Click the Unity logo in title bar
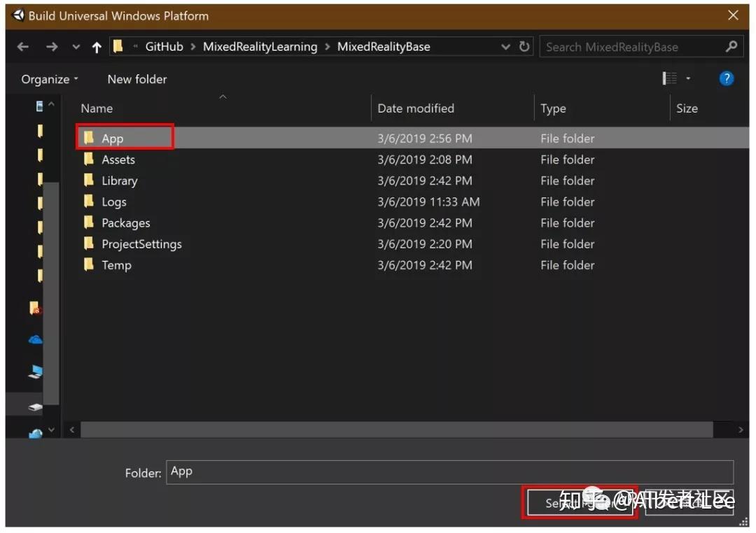This screenshot has height=533, width=756. (x=17, y=15)
